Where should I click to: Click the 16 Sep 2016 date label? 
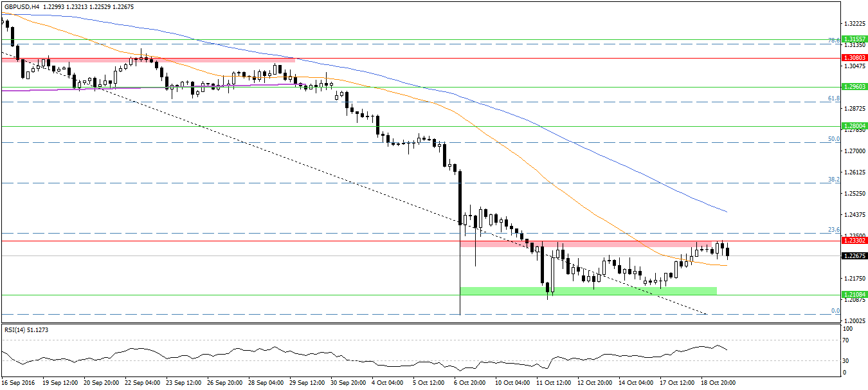[18, 382]
